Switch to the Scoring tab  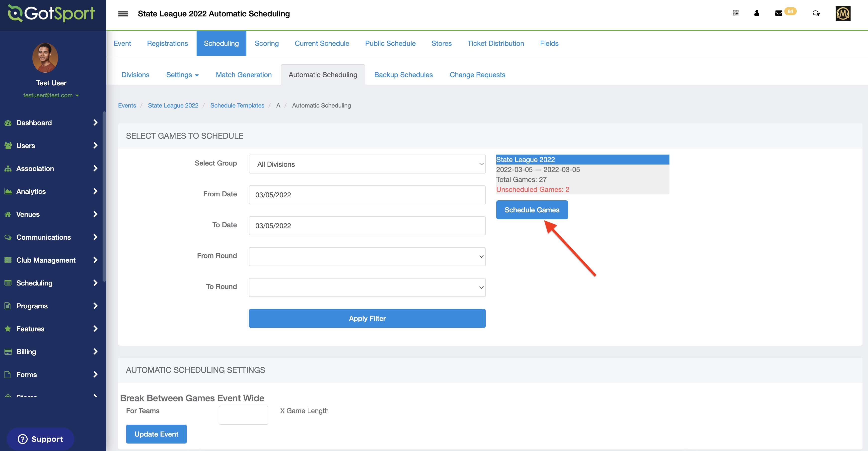[x=267, y=43]
